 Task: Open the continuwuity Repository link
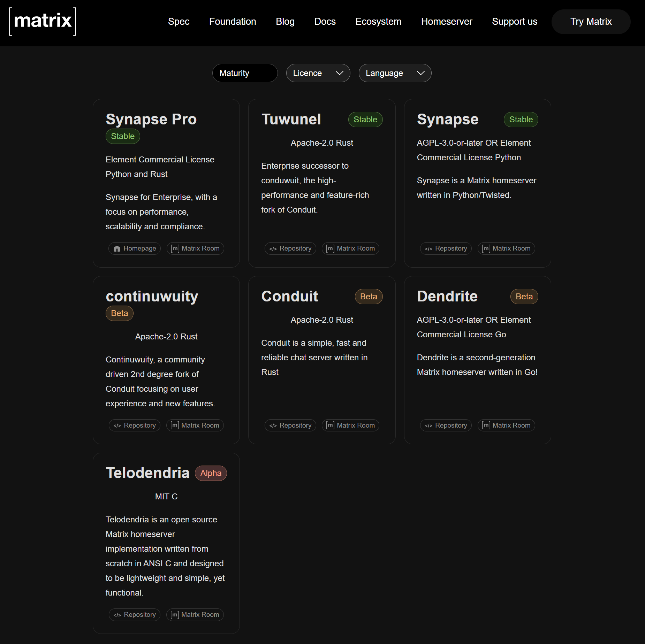click(135, 426)
